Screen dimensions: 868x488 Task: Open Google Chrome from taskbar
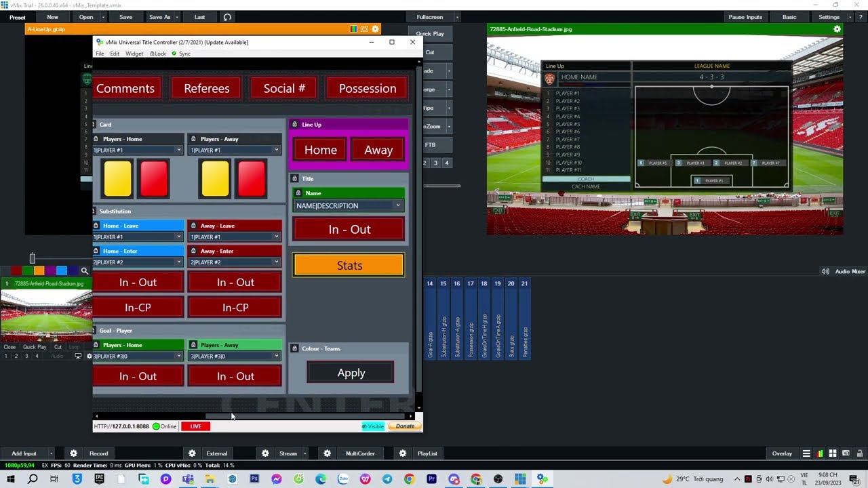point(409,479)
